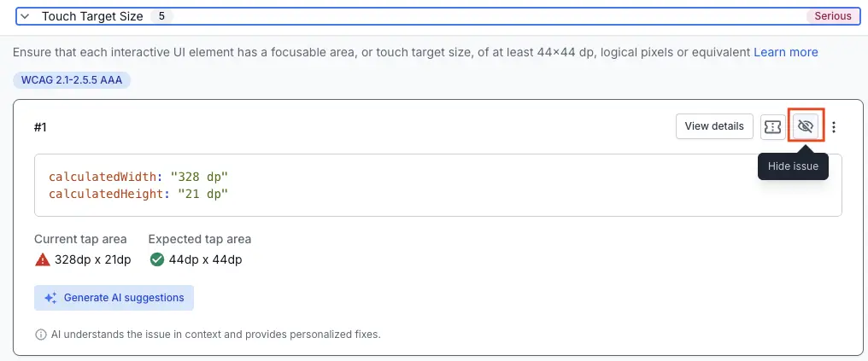This screenshot has height=361, width=868.
Task: Click the WCAG 2.1-2.5.5 AAA tag
Action: coord(71,80)
